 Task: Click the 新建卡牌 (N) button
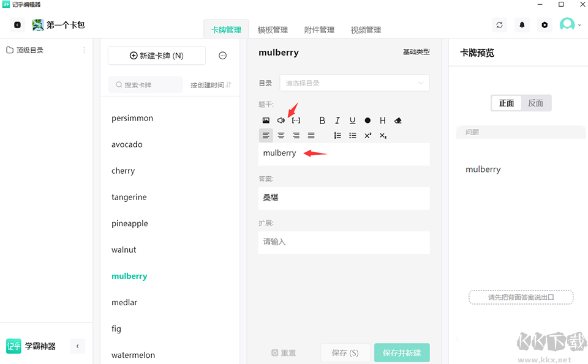click(x=157, y=56)
